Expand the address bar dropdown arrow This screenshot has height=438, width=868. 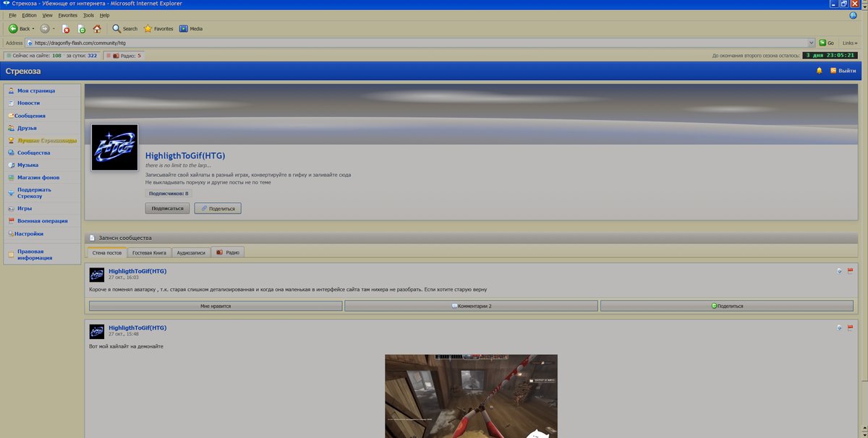tap(812, 43)
